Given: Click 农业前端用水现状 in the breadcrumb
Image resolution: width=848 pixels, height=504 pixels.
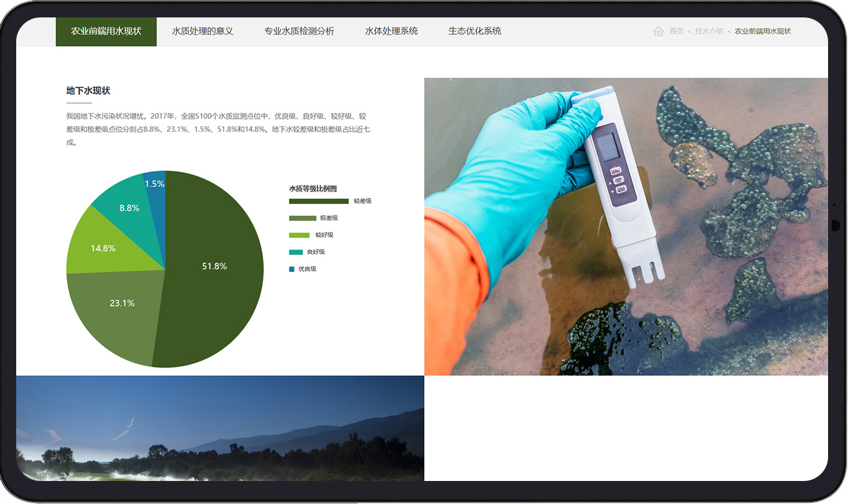Looking at the screenshot, I should [x=763, y=31].
